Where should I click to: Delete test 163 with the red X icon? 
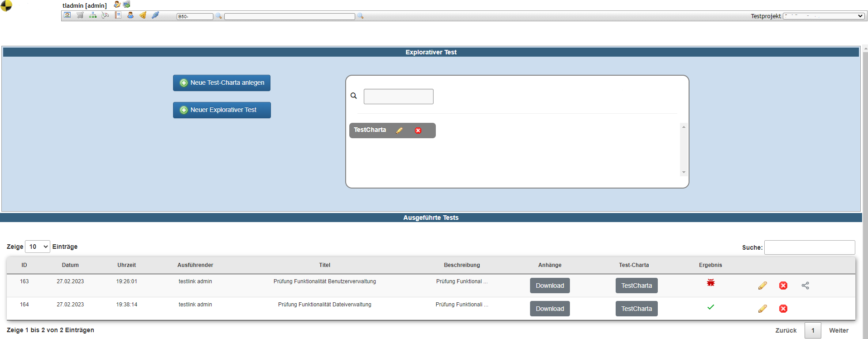point(783,286)
